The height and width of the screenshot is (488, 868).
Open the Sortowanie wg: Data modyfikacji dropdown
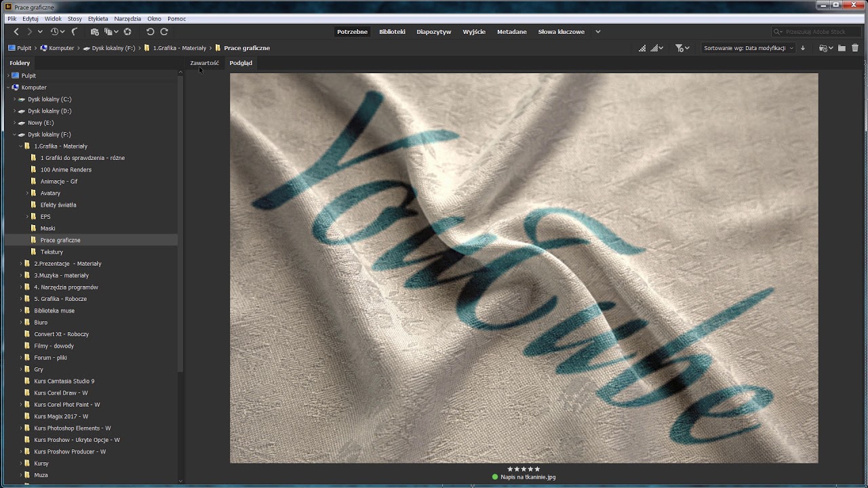tap(748, 48)
